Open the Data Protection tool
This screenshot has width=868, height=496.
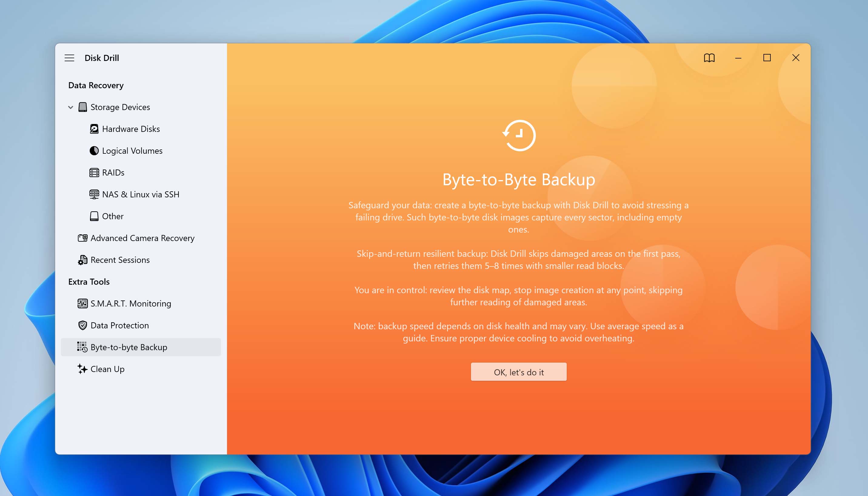point(119,325)
